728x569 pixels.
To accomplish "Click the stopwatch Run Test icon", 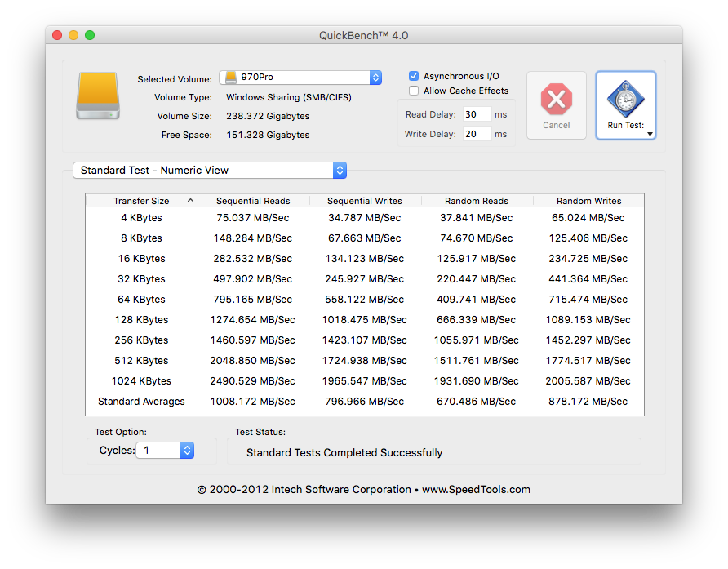I will tap(625, 99).
